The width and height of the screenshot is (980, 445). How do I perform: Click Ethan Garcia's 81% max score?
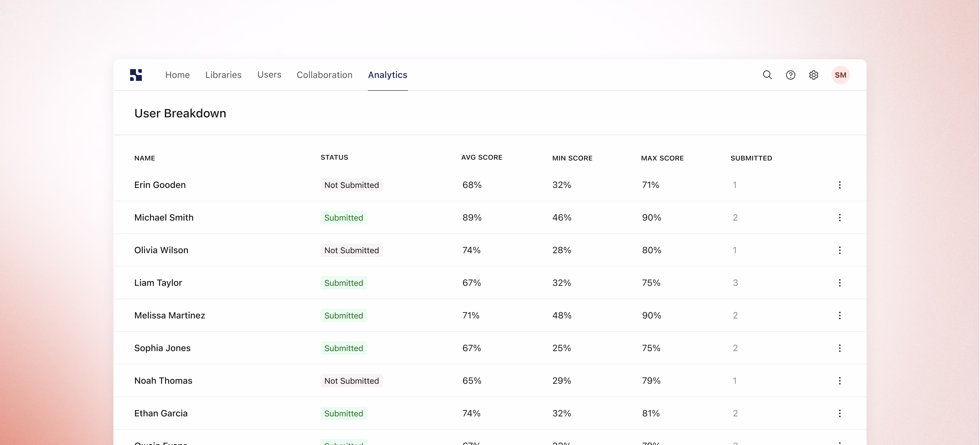click(x=651, y=414)
